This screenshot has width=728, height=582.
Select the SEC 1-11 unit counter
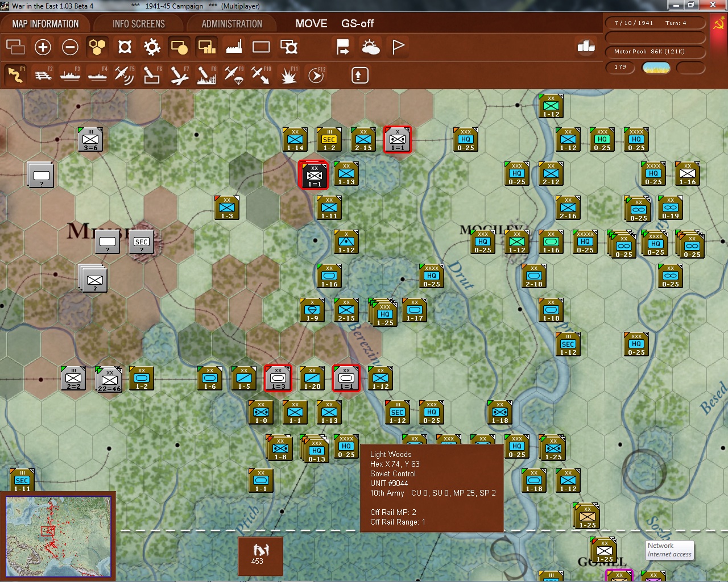tap(22, 480)
